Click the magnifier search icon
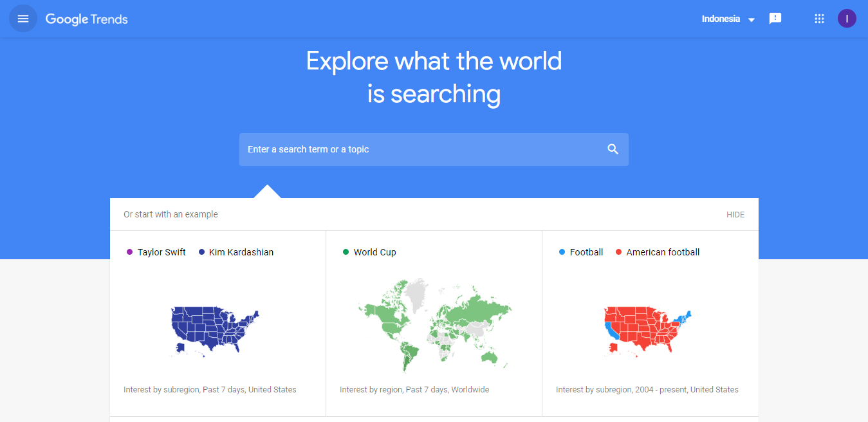Viewport: 868px width, 422px height. (x=613, y=149)
